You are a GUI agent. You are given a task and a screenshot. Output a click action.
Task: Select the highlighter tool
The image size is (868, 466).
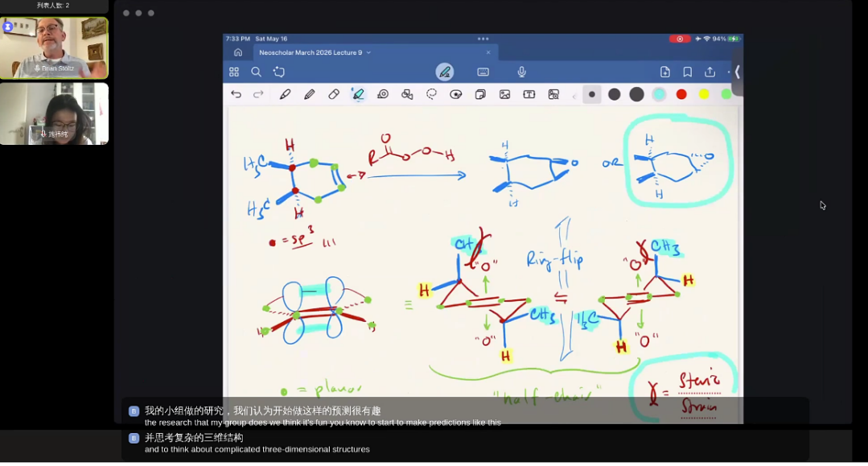pyautogui.click(x=358, y=95)
